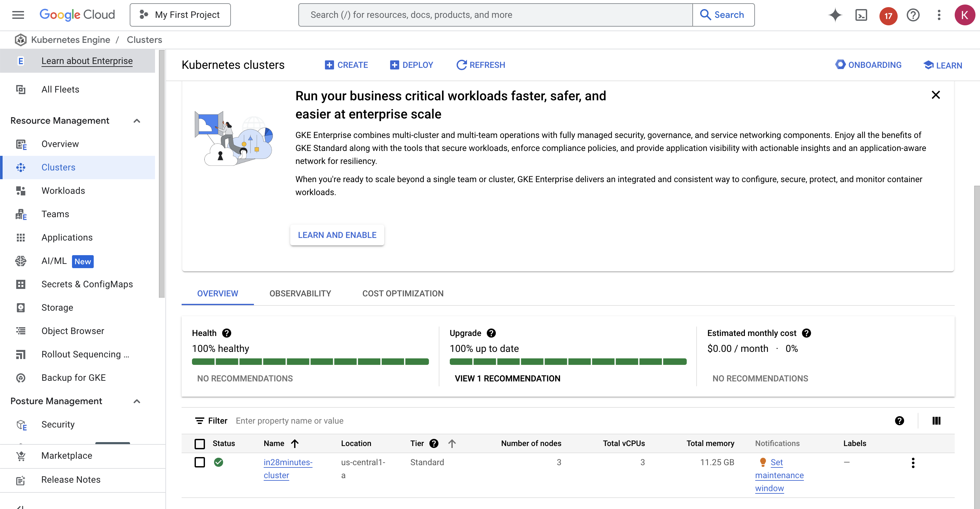Open the column display options icon

(x=936, y=421)
